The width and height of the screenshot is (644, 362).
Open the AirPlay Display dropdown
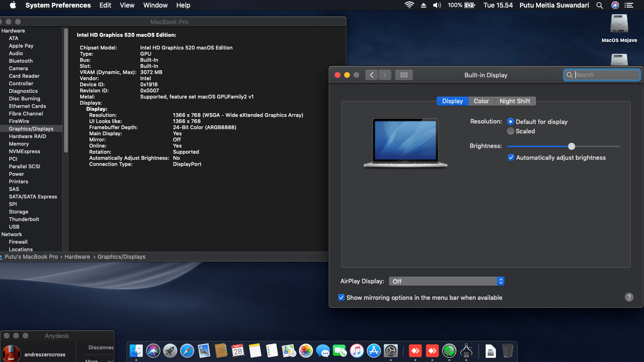[446, 281]
